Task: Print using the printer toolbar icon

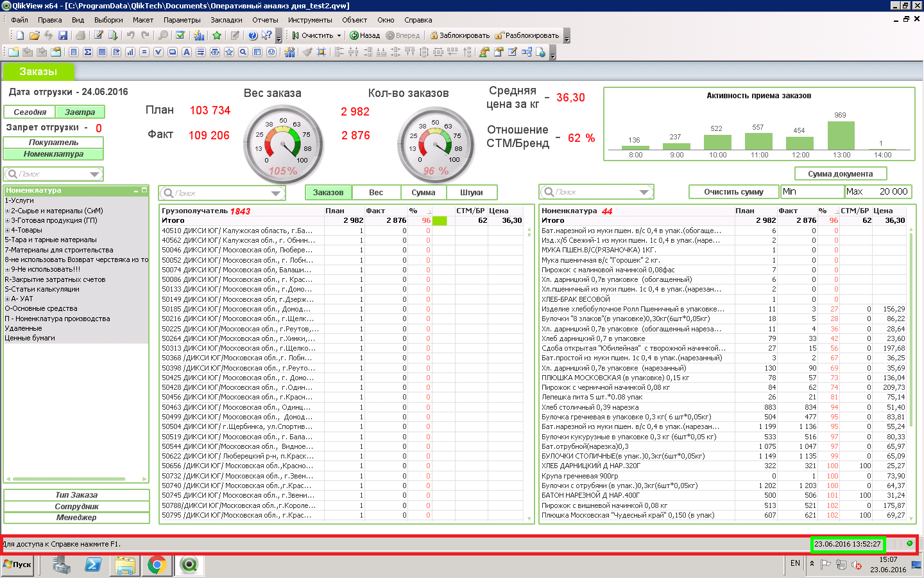Action: [80, 35]
